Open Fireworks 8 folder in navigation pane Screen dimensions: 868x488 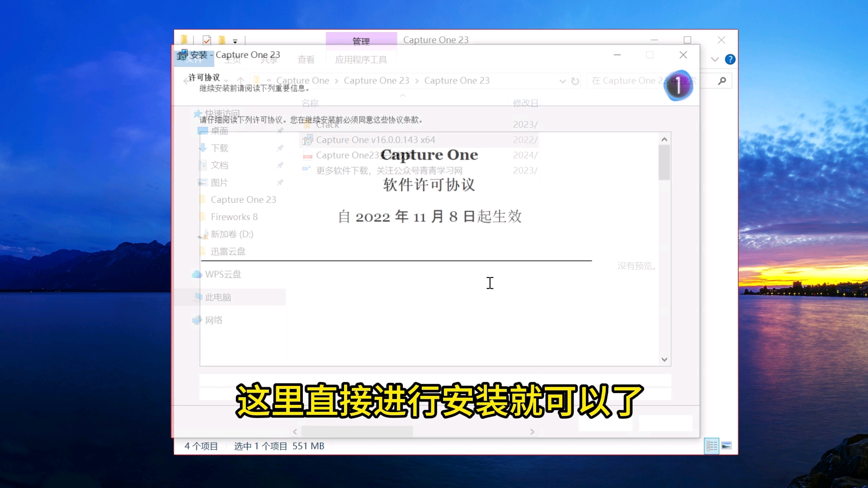(234, 217)
